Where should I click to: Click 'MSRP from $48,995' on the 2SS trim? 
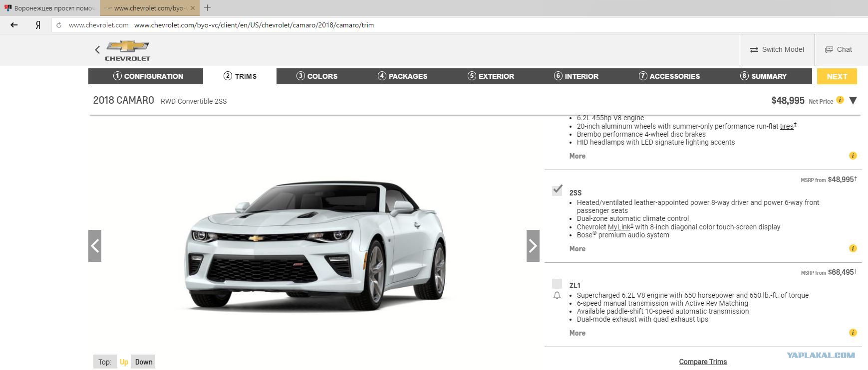pyautogui.click(x=829, y=180)
